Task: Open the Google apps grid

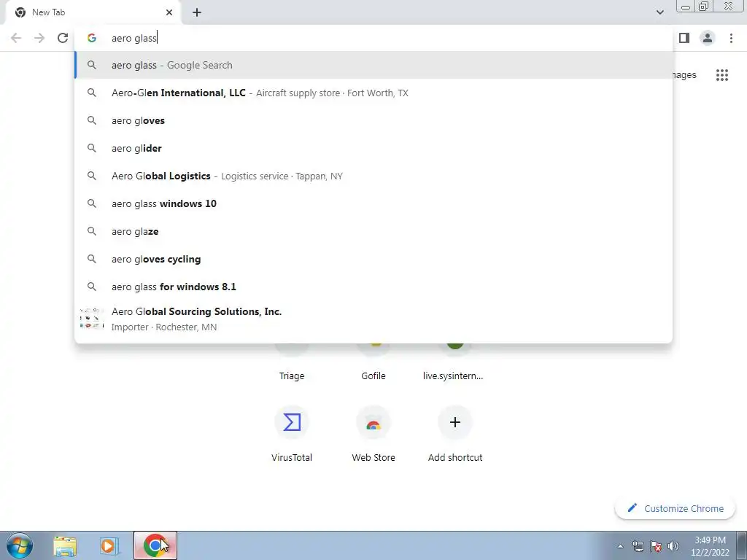Action: (722, 75)
